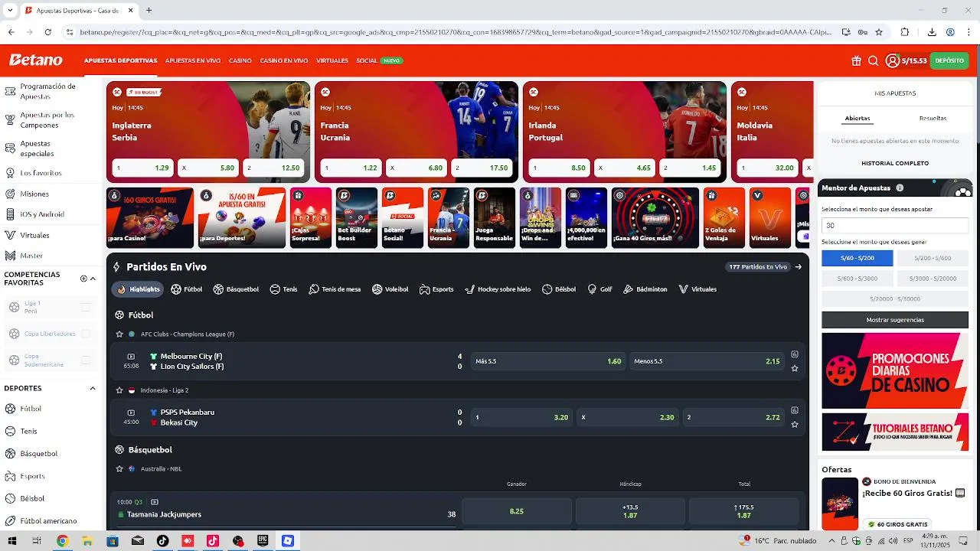Screen dimensions: 980x551
Task: Reload the page with browser refresh button
Action: [47, 32]
